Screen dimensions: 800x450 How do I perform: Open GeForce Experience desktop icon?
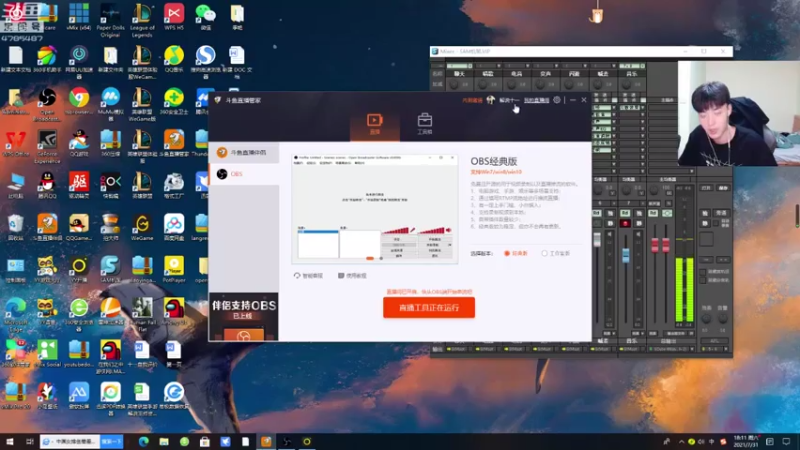coord(47,147)
